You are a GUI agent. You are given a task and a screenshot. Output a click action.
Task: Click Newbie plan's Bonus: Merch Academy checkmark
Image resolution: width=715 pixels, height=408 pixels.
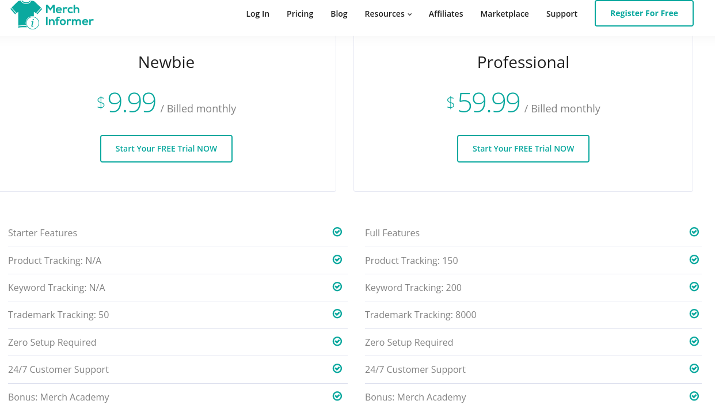pos(337,396)
